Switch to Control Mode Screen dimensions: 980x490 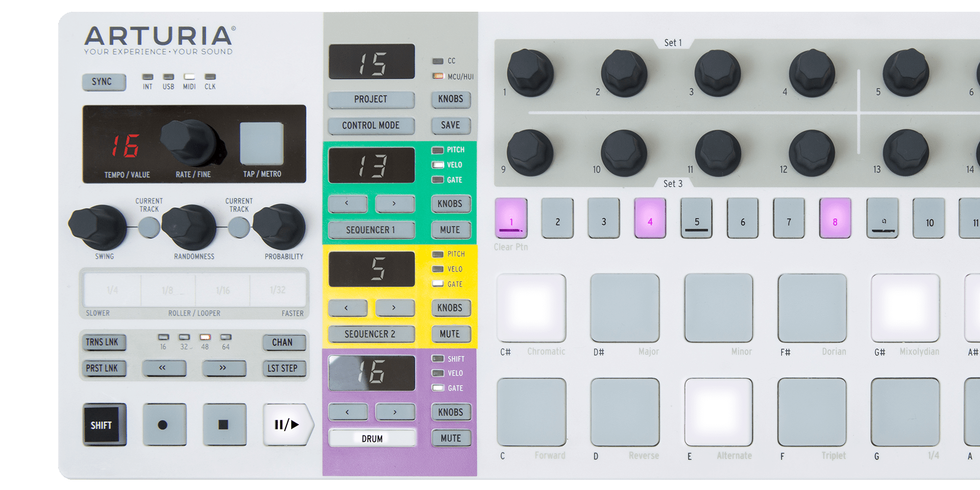tap(371, 125)
